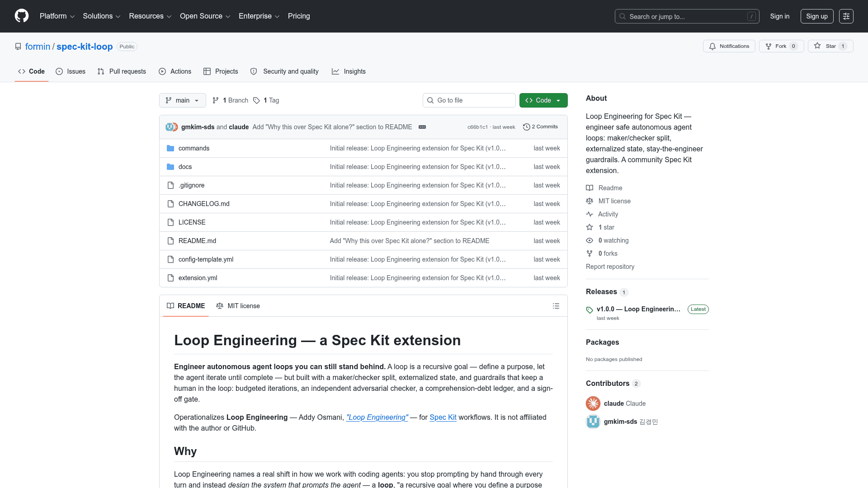The image size is (868, 488).
Task: Click the v1.0.0 release tag icon
Action: click(x=590, y=310)
